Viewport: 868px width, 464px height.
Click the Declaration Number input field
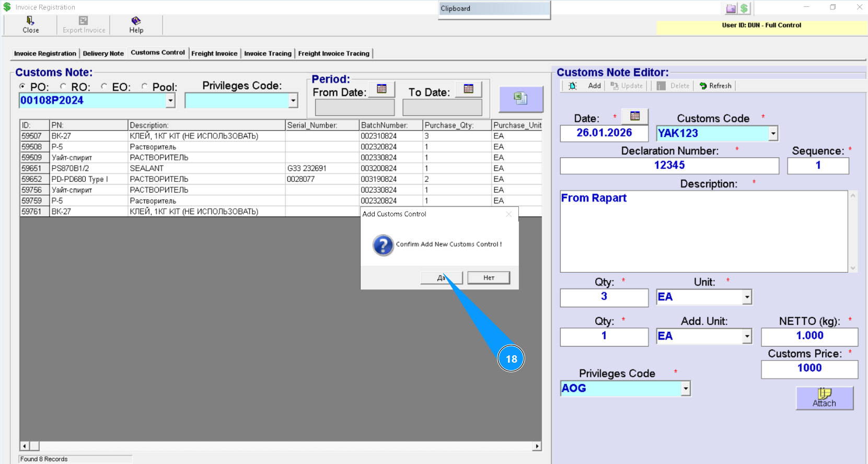tap(669, 166)
